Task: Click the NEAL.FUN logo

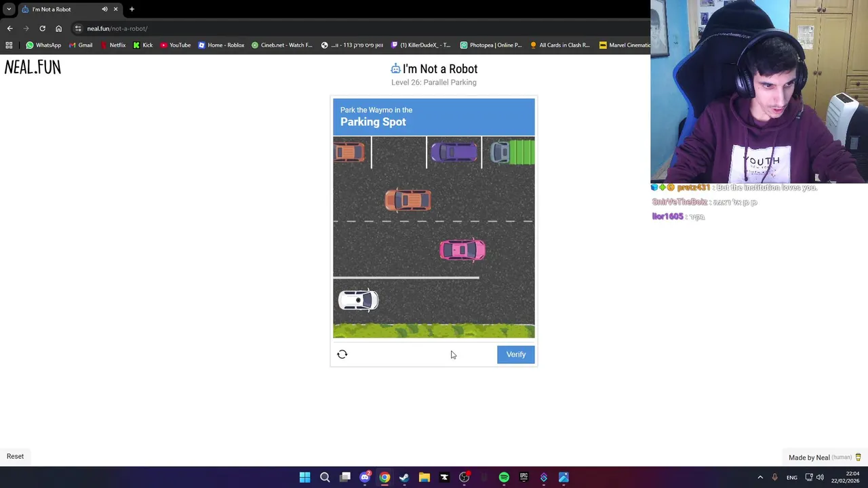Action: pos(33,67)
